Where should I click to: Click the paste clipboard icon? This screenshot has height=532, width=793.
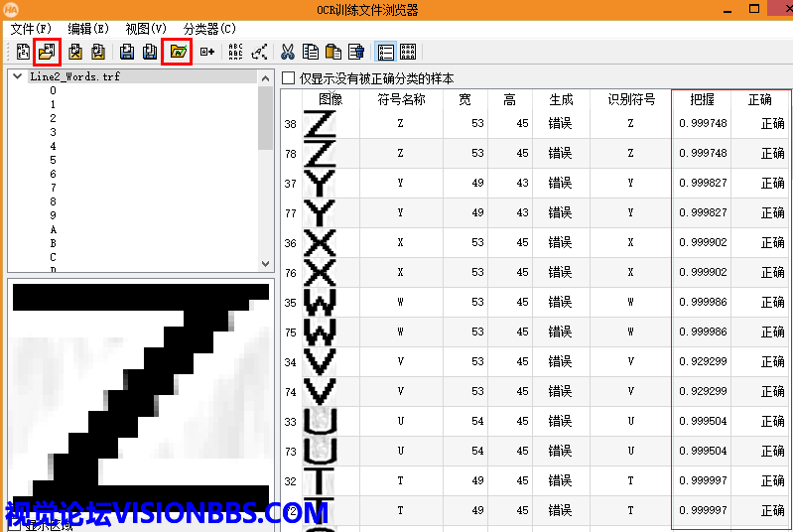pos(333,52)
